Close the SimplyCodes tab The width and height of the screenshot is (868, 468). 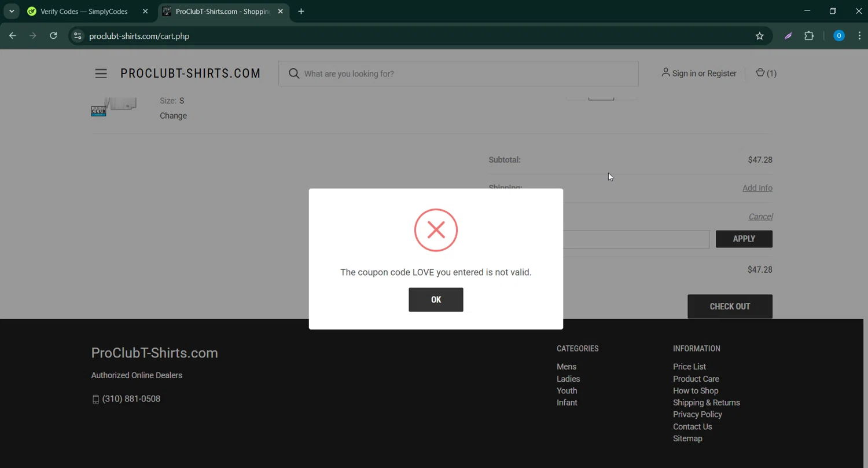[x=145, y=12]
